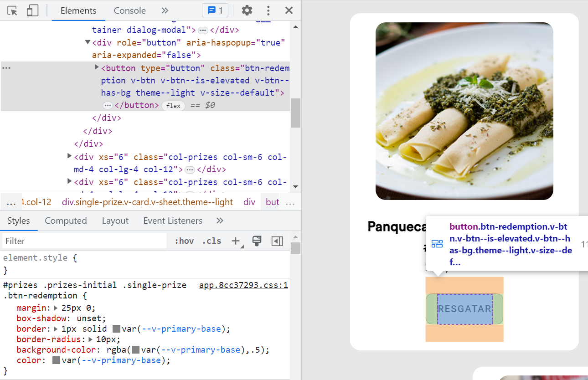Toggle flexbox overlay via the flex badge
This screenshot has width=588, height=380.
[173, 105]
